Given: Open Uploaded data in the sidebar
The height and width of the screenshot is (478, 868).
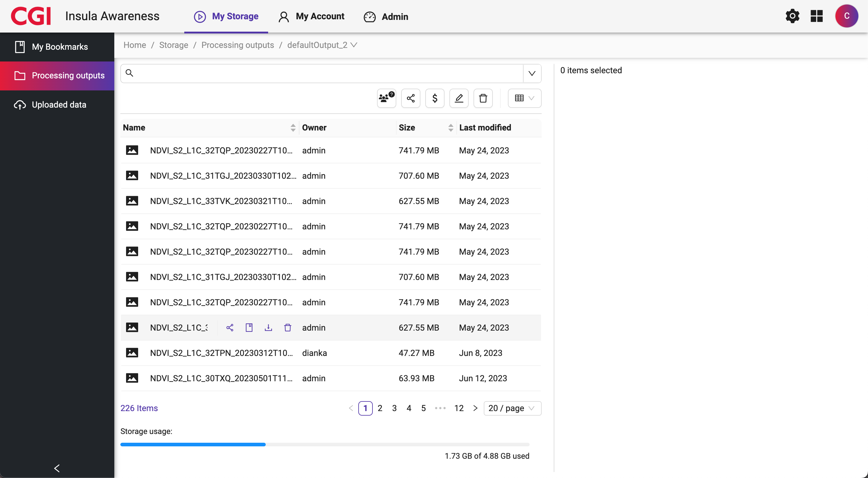Looking at the screenshot, I should click(x=57, y=105).
